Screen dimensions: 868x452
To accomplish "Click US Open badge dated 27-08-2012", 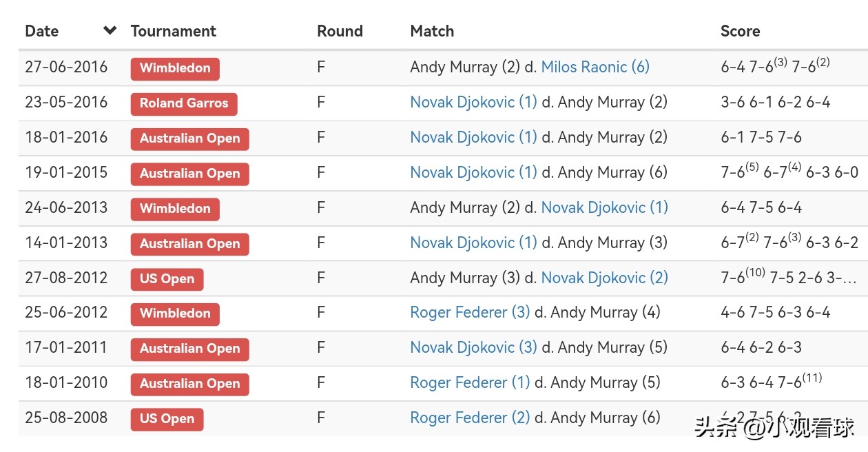I will [x=167, y=279].
